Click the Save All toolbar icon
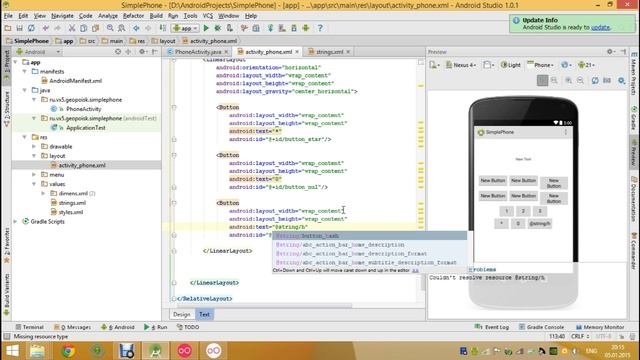 tap(19, 28)
